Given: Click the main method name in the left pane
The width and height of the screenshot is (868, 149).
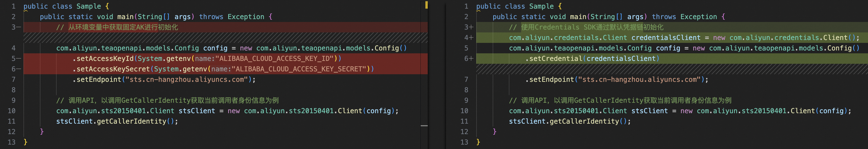Looking at the screenshot, I should point(125,17).
